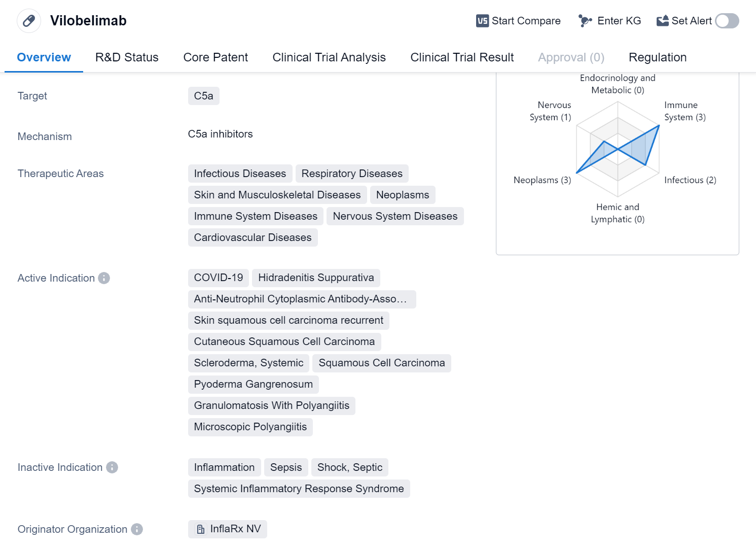Screen dimensions: 756x548
Task: Select the Hidradenitis Suppurativa indication tag
Action: 316,278
